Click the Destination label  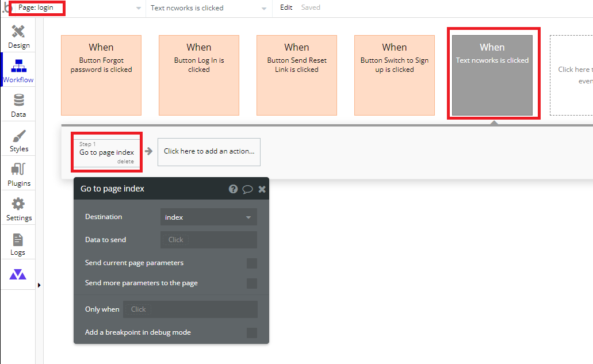[104, 217]
